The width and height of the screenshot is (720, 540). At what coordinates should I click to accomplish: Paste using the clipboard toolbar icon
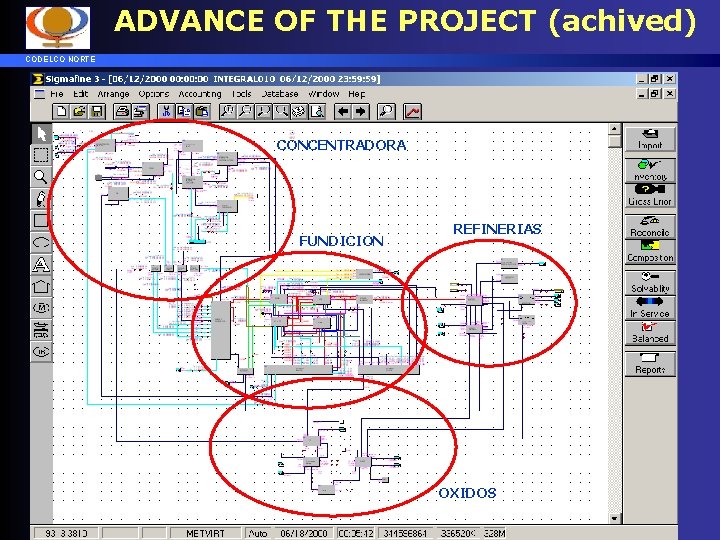[x=202, y=112]
